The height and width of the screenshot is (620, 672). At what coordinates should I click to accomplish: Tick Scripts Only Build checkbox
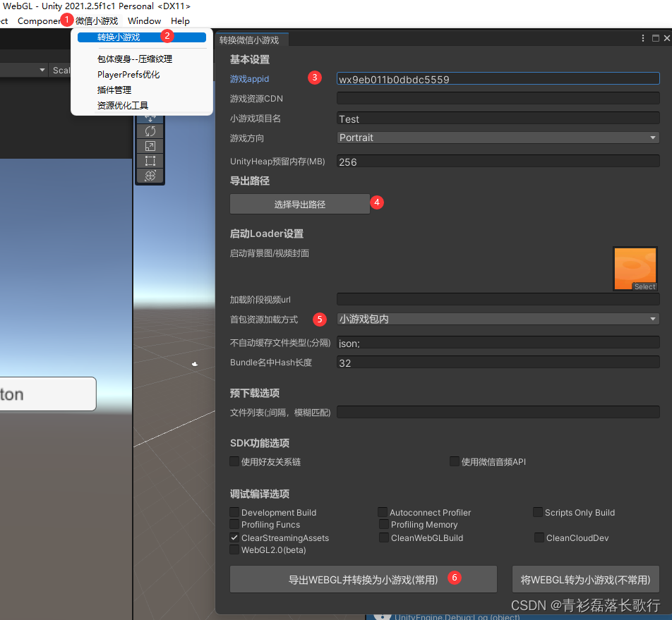(538, 512)
